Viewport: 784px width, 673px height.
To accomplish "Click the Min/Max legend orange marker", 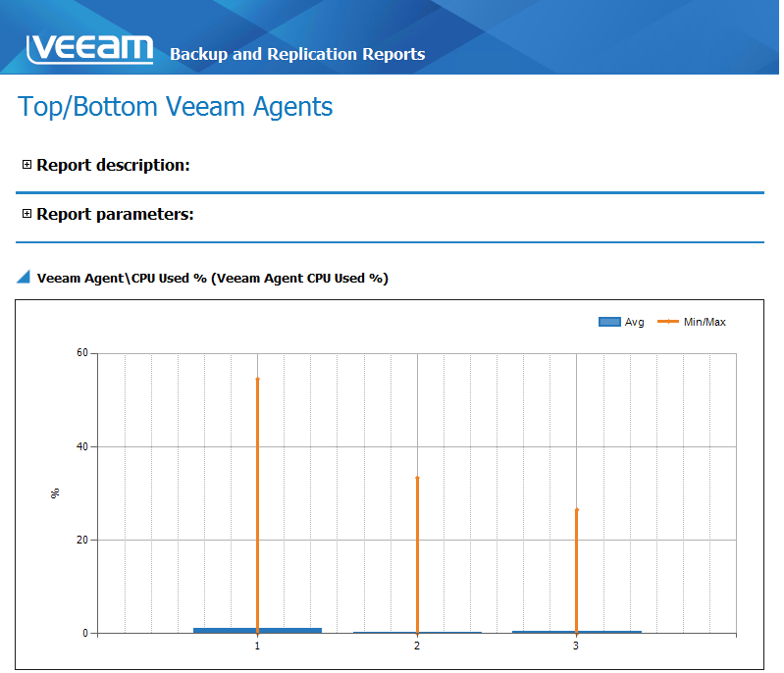I will click(x=667, y=322).
